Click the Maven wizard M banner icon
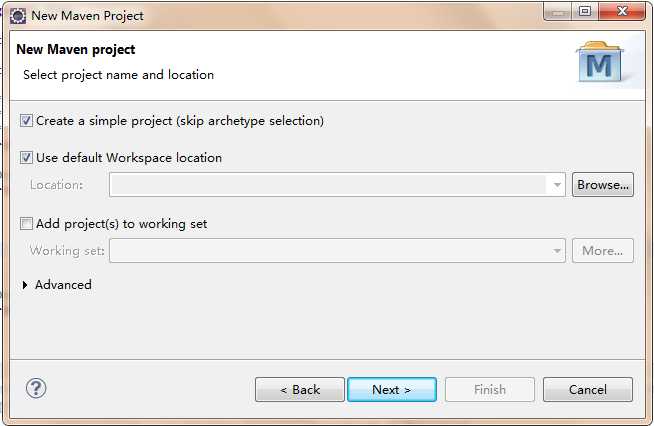Screen dimensions: 654x426 point(599,63)
